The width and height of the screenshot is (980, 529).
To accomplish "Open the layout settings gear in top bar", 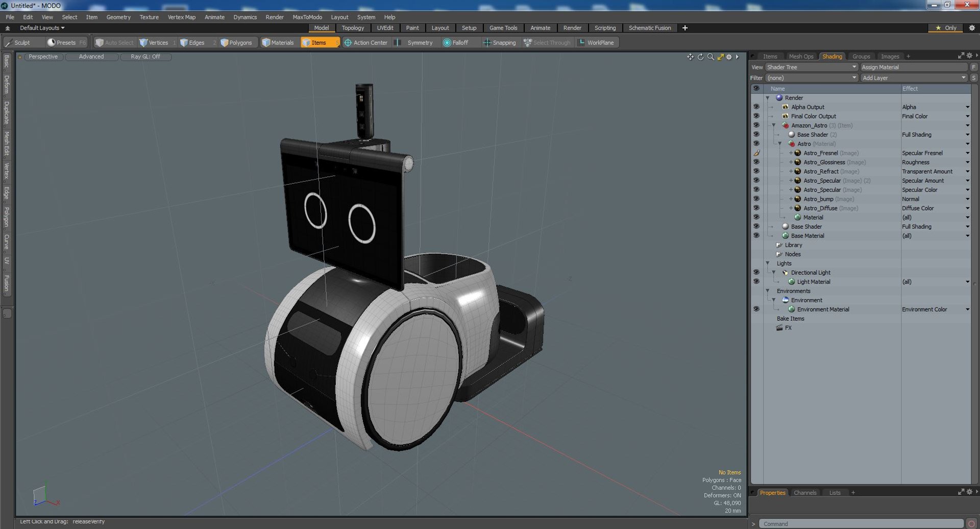I will coord(972,28).
